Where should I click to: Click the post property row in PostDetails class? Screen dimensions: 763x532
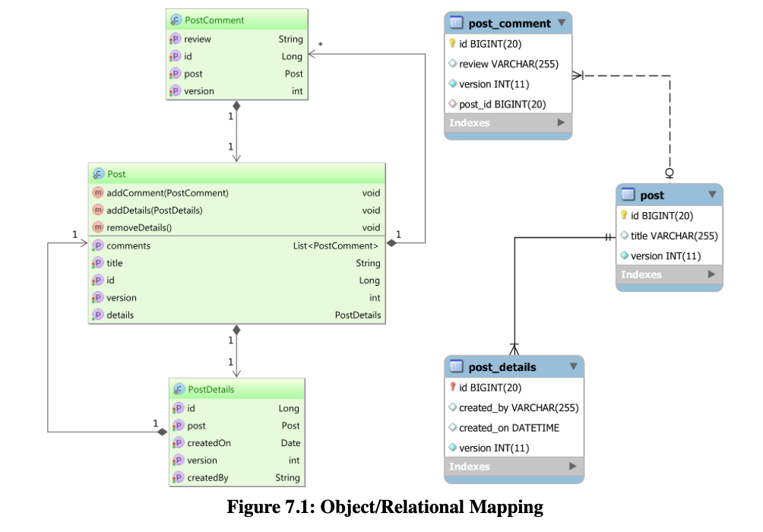(237, 426)
